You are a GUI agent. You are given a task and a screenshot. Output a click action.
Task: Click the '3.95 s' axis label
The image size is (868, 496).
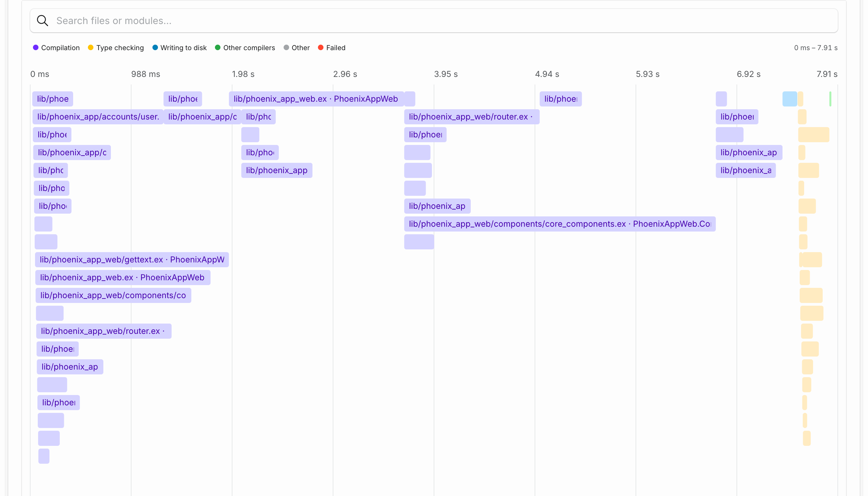click(x=446, y=74)
